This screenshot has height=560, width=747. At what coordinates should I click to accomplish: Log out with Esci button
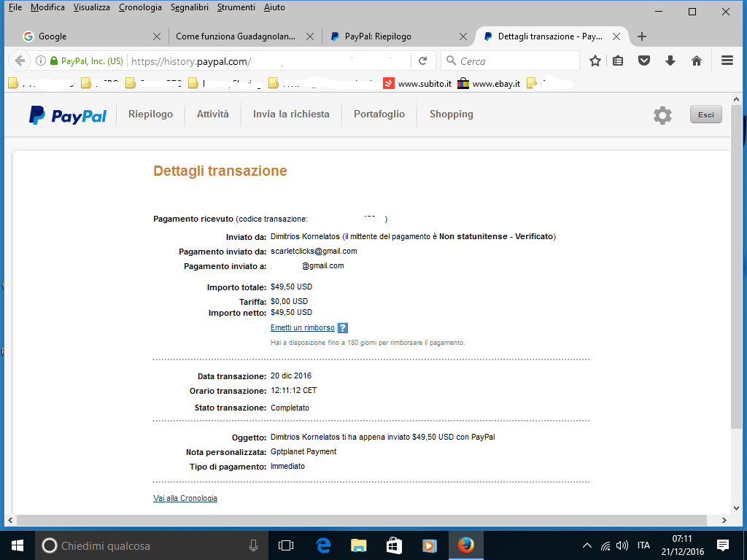(x=705, y=114)
